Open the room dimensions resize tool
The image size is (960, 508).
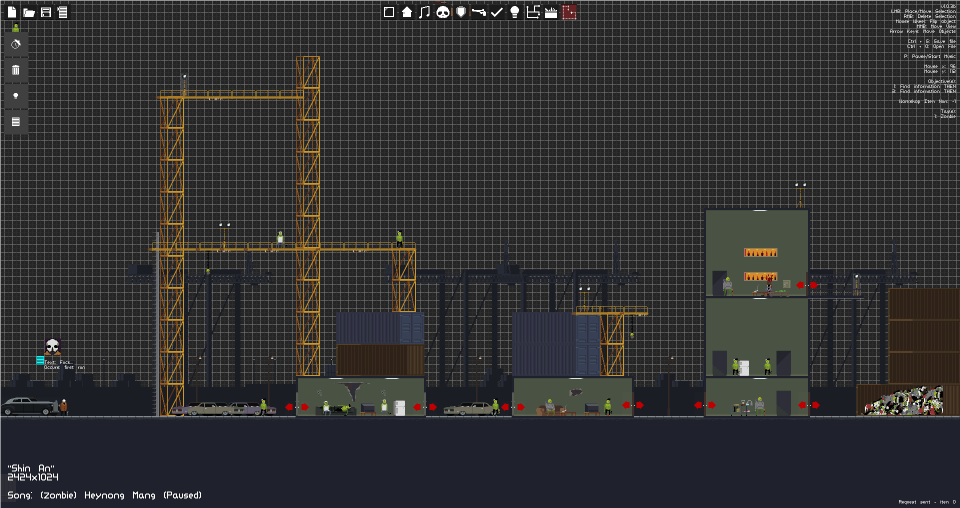pos(533,12)
